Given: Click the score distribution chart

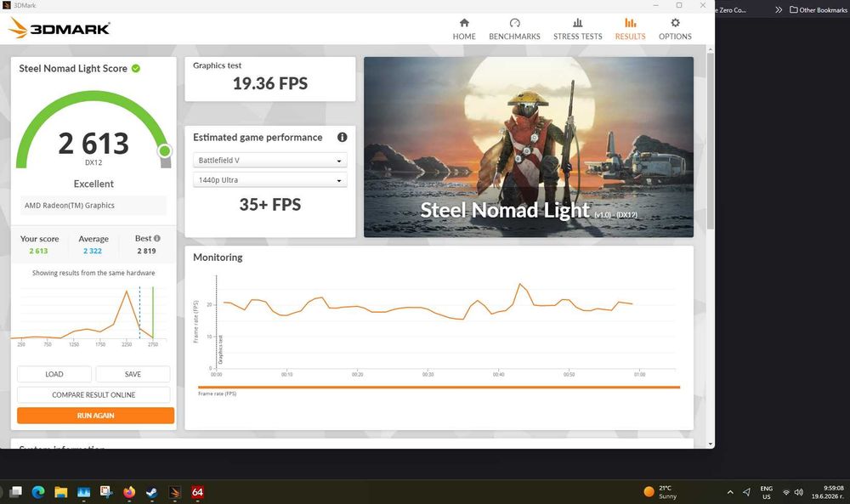Looking at the screenshot, I should pyautogui.click(x=89, y=315).
